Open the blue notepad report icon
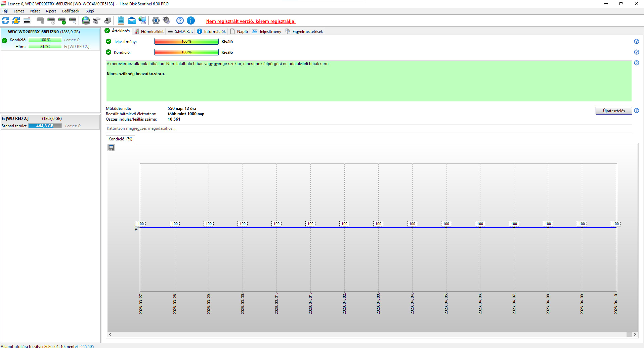 click(121, 20)
